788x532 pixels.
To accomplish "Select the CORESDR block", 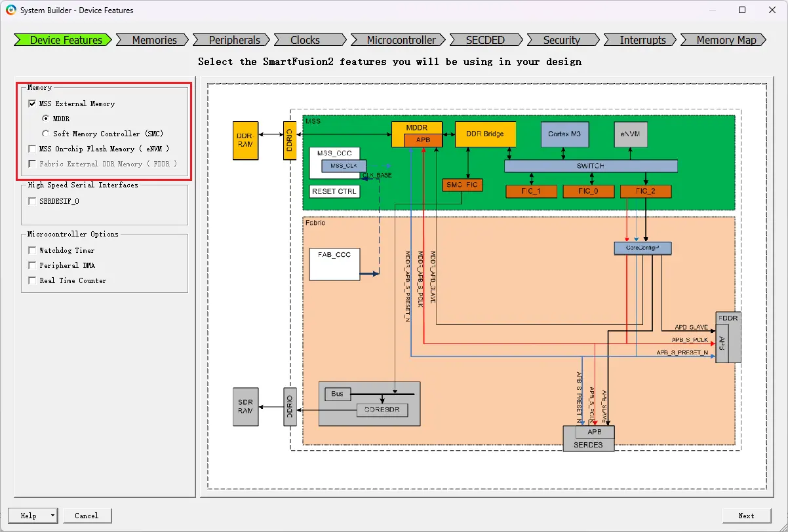I will click(x=382, y=411).
